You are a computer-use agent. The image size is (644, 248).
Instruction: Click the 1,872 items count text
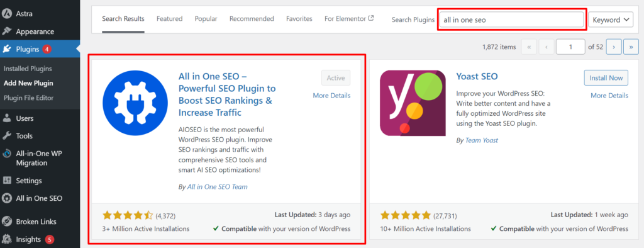[x=499, y=47]
